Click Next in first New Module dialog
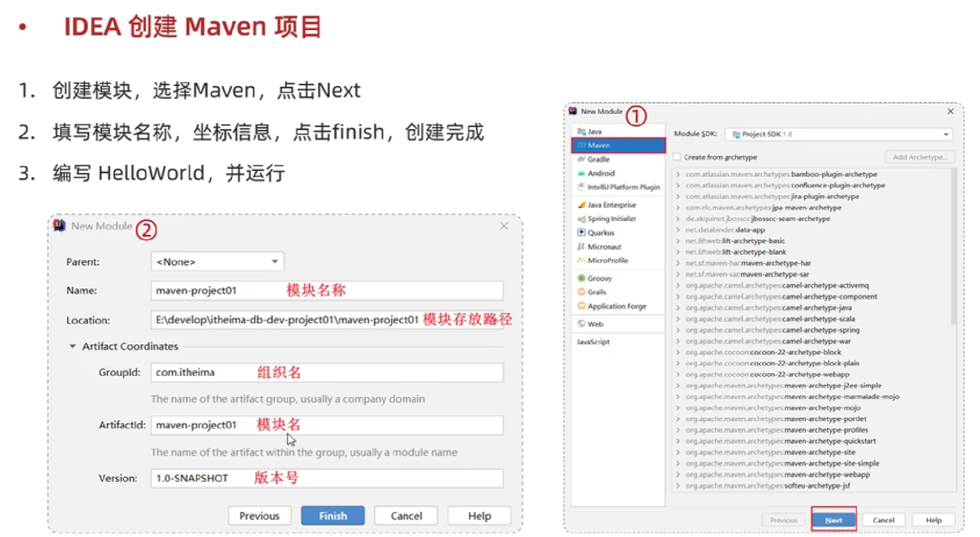Screen dimensions: 980x537 [833, 520]
